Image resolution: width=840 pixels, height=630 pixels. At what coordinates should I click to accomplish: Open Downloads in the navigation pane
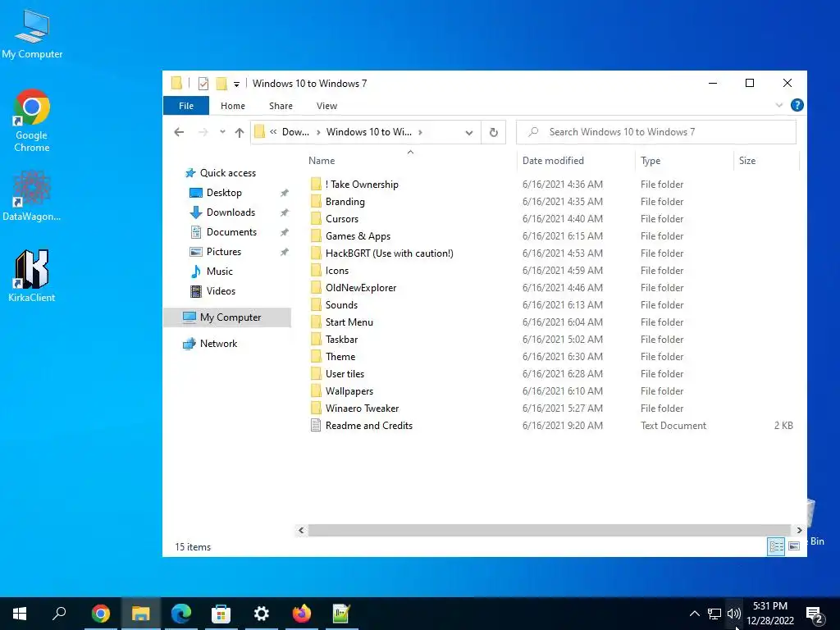click(x=221, y=212)
